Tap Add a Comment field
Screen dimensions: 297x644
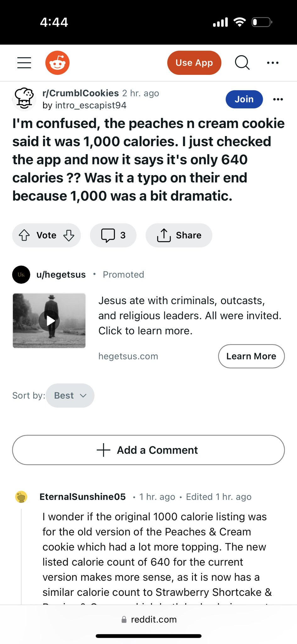click(148, 450)
